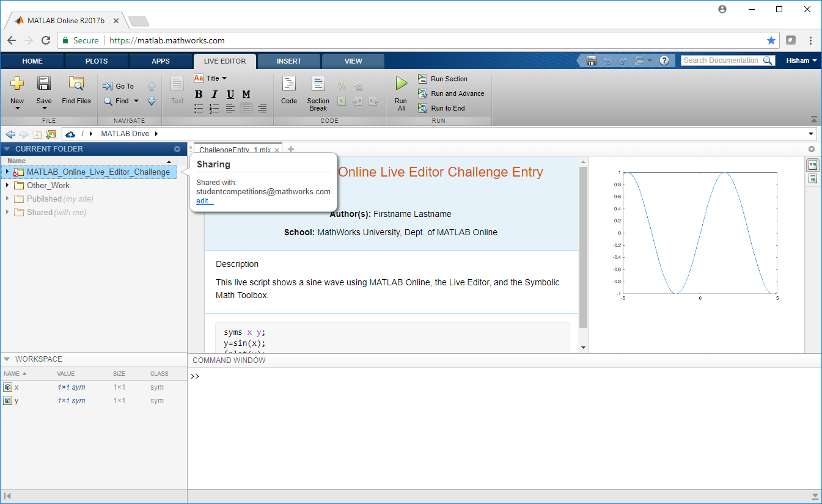The width and height of the screenshot is (822, 504).
Task: Expand the Shared folder
Action: click(x=7, y=212)
